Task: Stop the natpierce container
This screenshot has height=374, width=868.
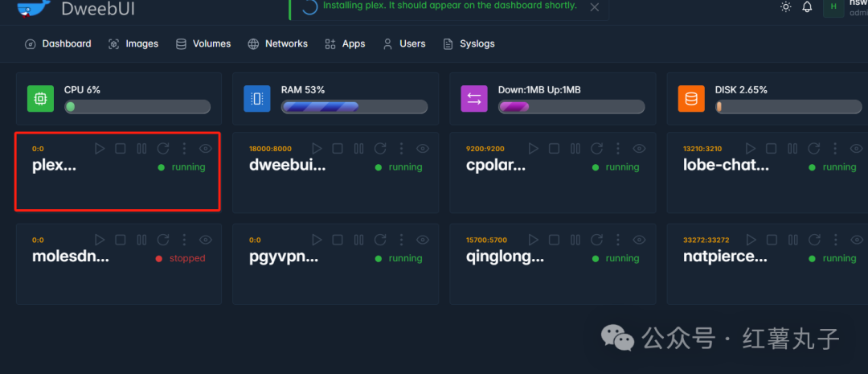Action: (771, 240)
